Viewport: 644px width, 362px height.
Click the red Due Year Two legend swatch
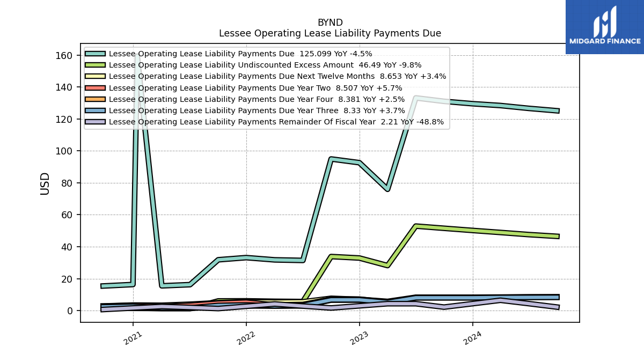95,88
